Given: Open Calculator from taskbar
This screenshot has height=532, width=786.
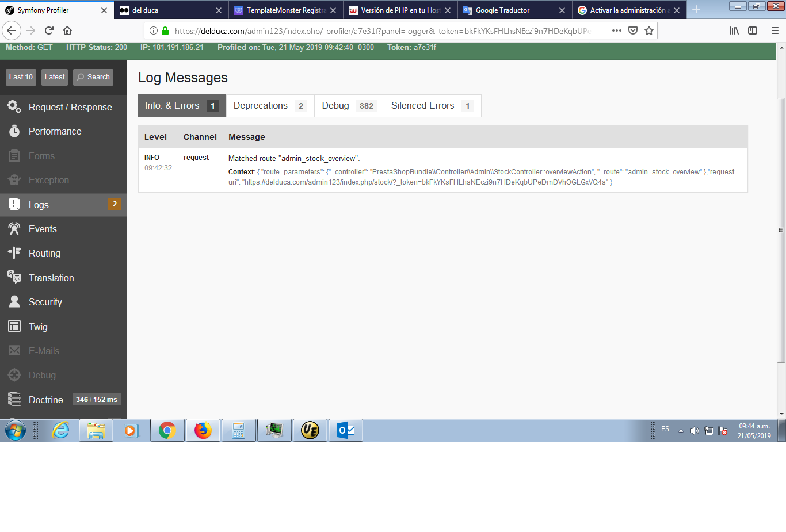Looking at the screenshot, I should (239, 430).
